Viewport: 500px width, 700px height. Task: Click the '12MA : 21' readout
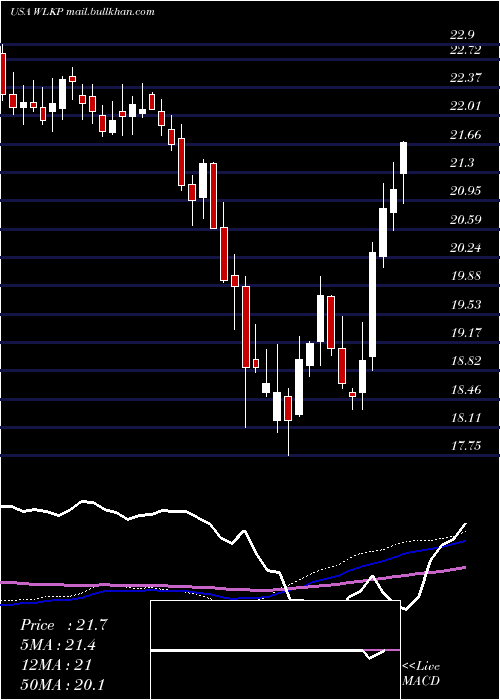coord(55,664)
